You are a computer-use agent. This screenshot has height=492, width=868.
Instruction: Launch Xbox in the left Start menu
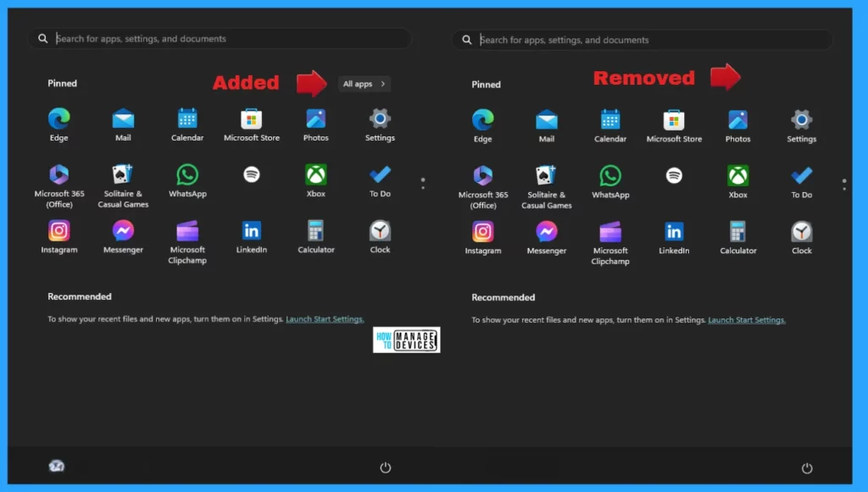(x=315, y=180)
